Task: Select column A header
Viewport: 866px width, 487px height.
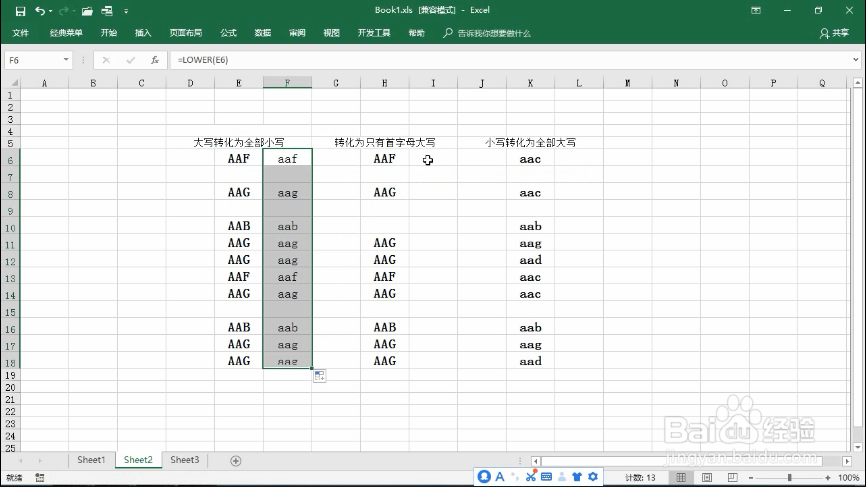Action: 44,83
